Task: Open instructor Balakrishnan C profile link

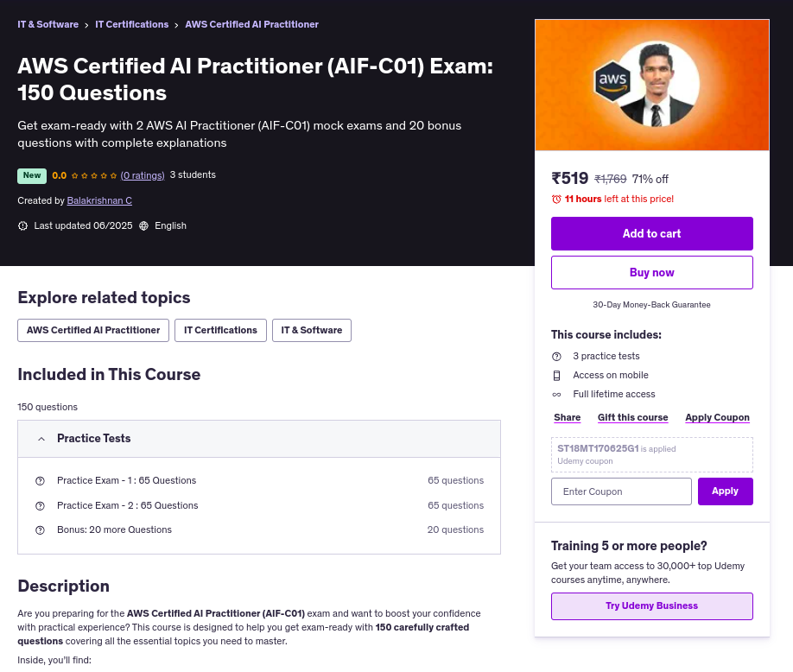Action: click(99, 200)
